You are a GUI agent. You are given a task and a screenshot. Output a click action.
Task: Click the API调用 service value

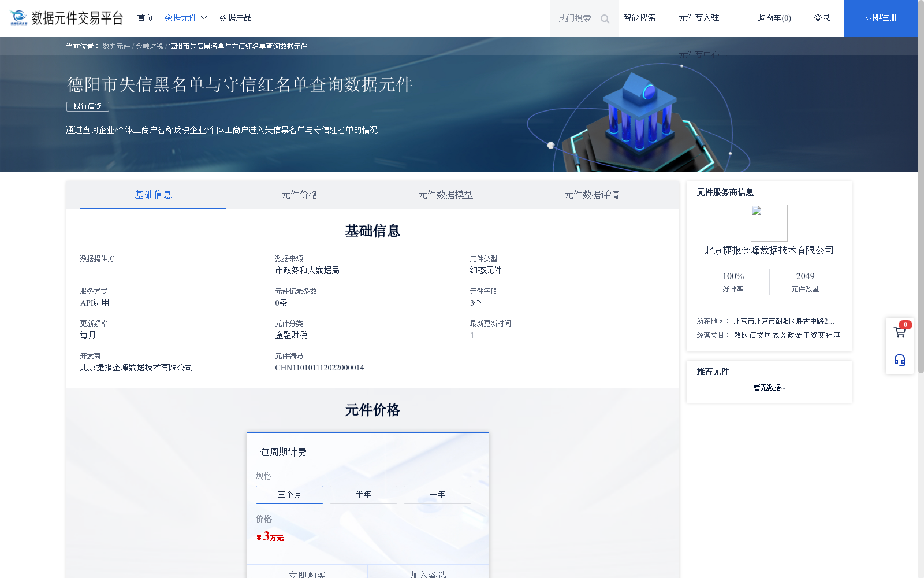[x=95, y=303]
